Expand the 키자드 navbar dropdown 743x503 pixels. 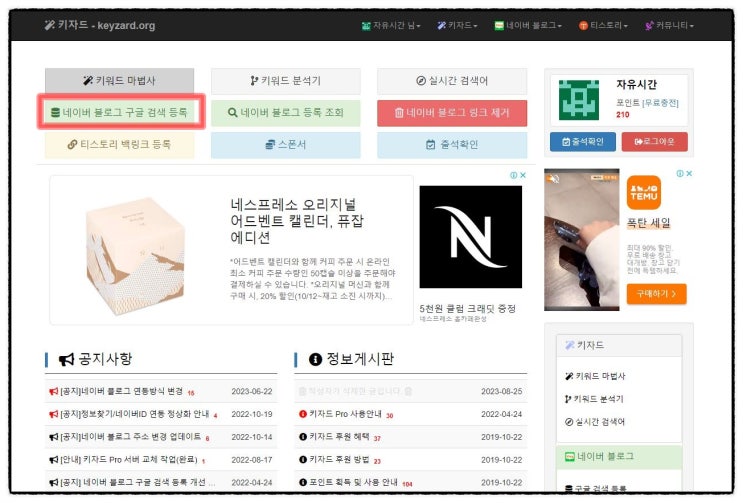click(x=457, y=25)
